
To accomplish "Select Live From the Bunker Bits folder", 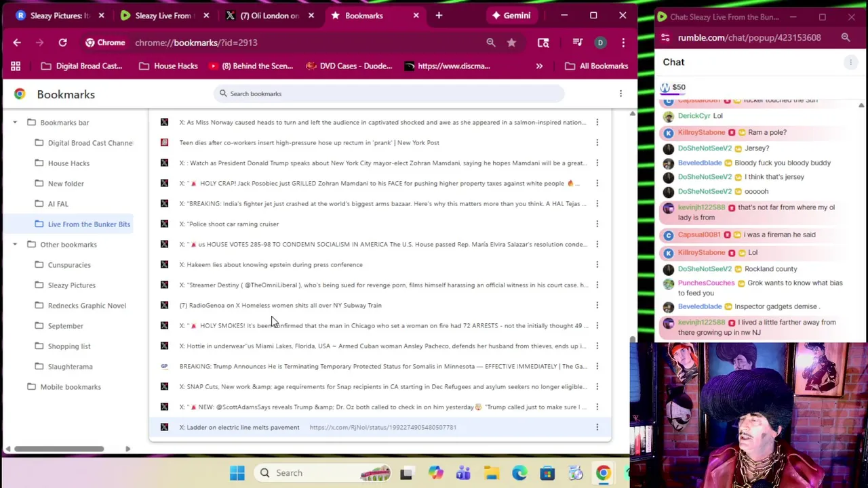I will (83, 224).
